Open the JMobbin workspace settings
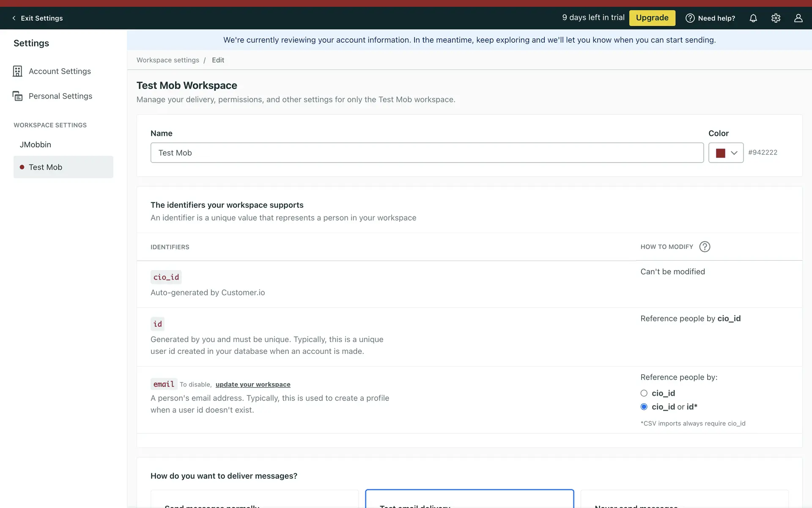This screenshot has width=812, height=508. [x=36, y=145]
